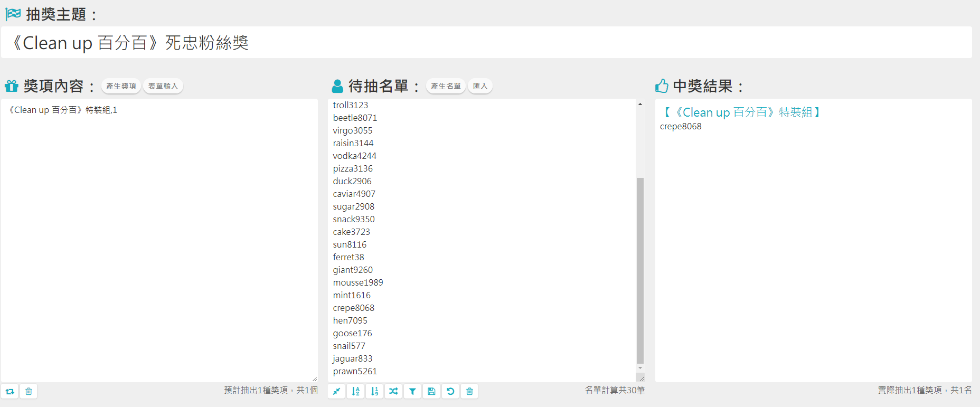
Task: Select the name goose176 in the list
Action: [352, 333]
